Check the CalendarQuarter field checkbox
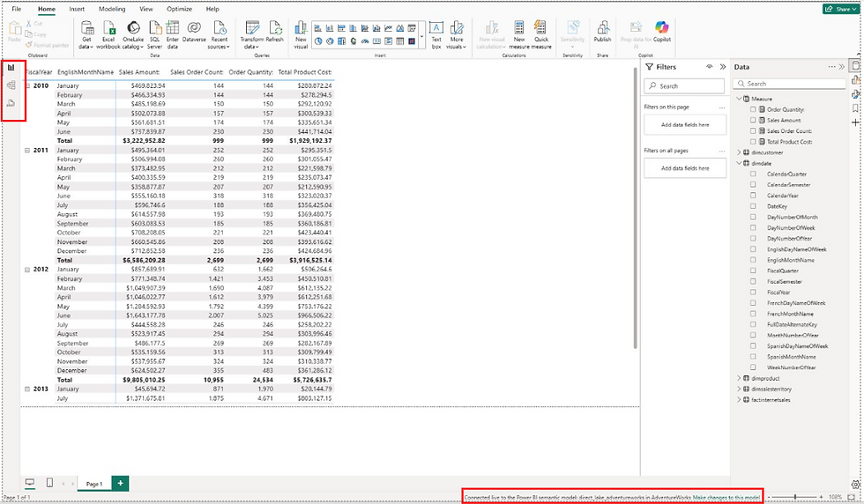 [x=753, y=174]
